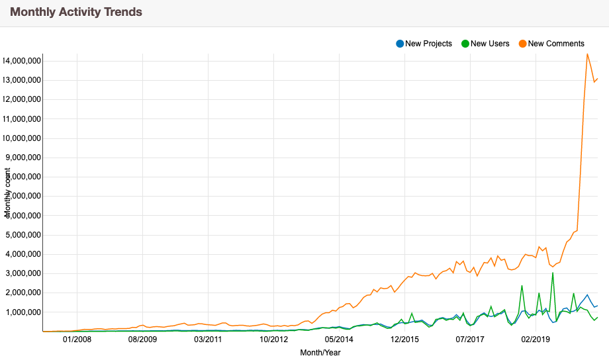Select the 08/2009 x-axis tick label
This screenshot has height=364, width=609.
(x=142, y=340)
